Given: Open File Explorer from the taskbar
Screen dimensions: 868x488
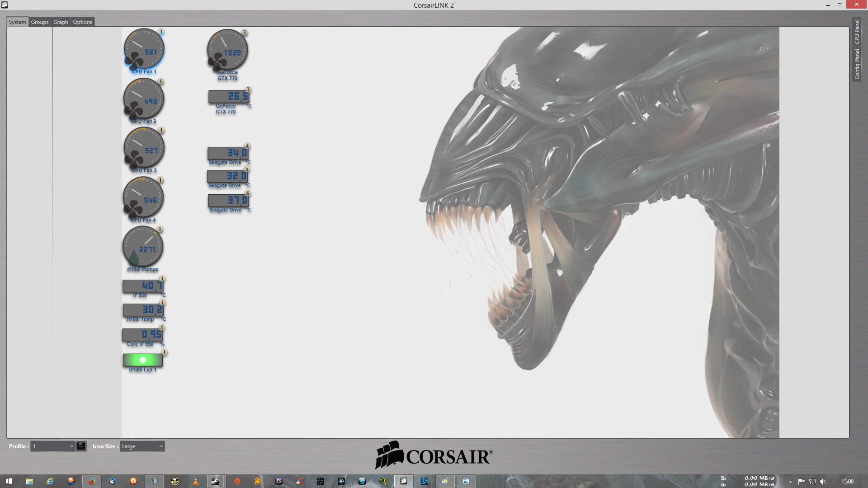Looking at the screenshot, I should (x=29, y=481).
